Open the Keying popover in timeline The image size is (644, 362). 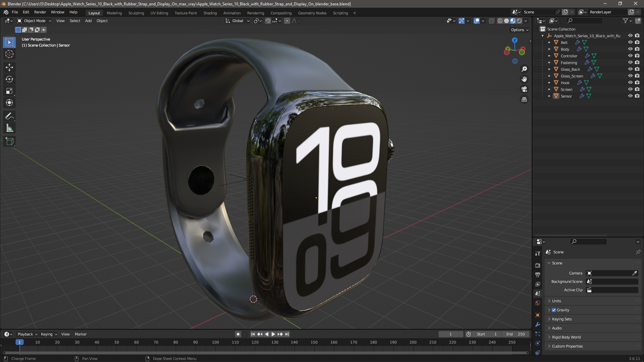49,334
